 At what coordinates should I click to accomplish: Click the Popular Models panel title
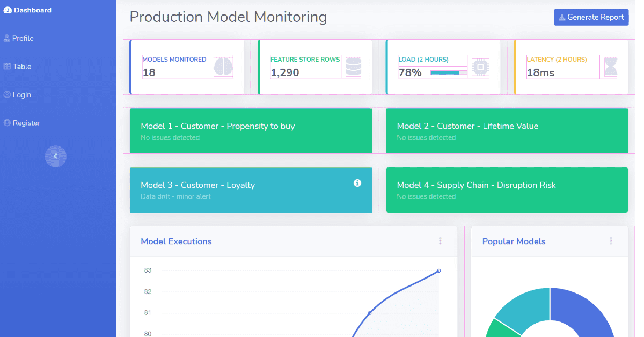pyautogui.click(x=514, y=241)
